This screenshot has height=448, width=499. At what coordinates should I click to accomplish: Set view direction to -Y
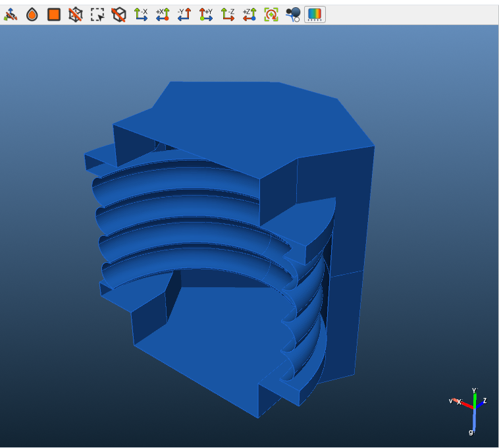pos(184,14)
